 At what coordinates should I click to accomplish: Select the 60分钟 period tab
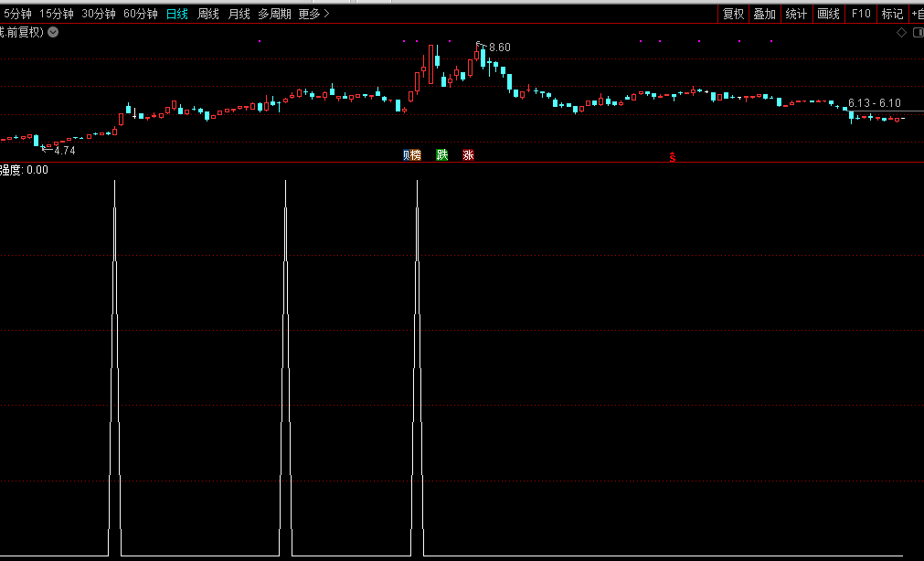(140, 14)
